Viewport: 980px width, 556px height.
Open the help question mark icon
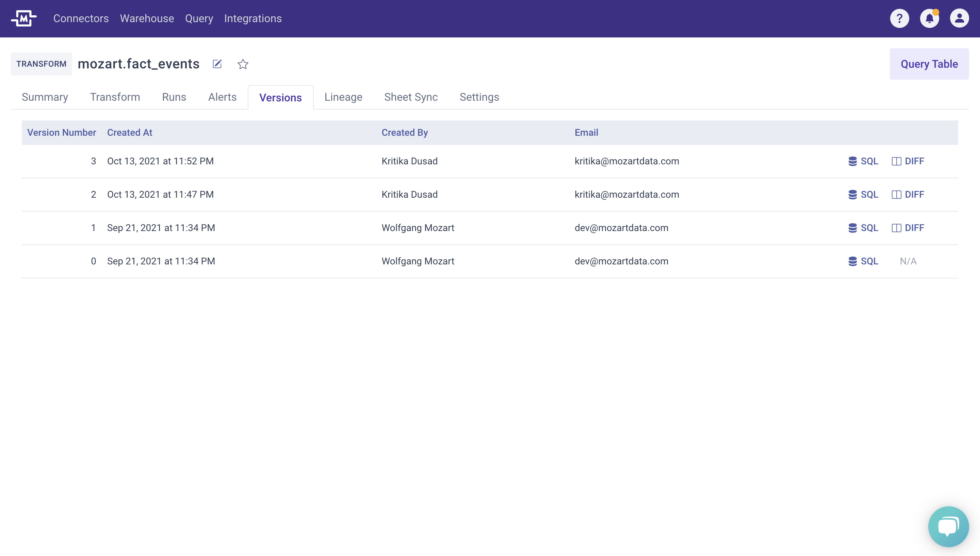899,18
